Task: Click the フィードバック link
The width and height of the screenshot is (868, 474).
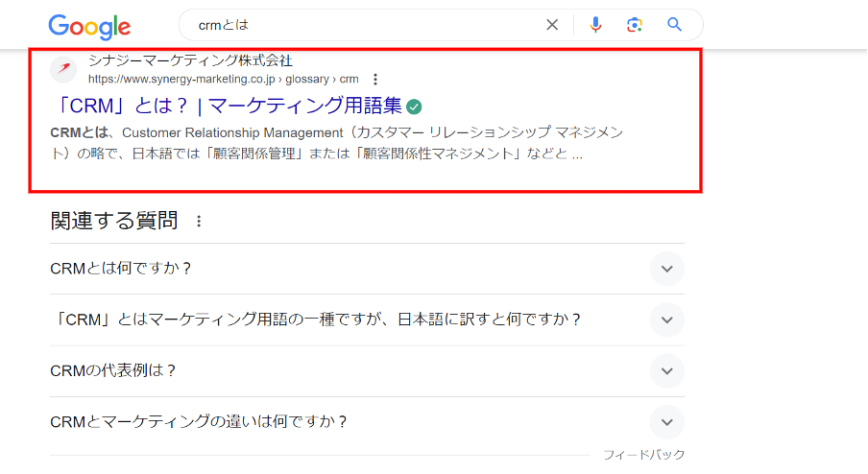Action: tap(644, 455)
